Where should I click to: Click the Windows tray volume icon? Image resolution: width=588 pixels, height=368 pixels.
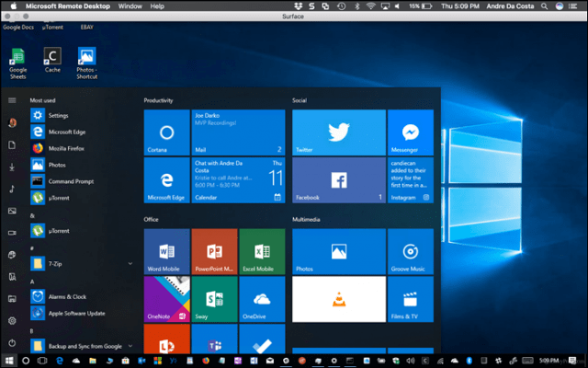click(x=411, y=361)
